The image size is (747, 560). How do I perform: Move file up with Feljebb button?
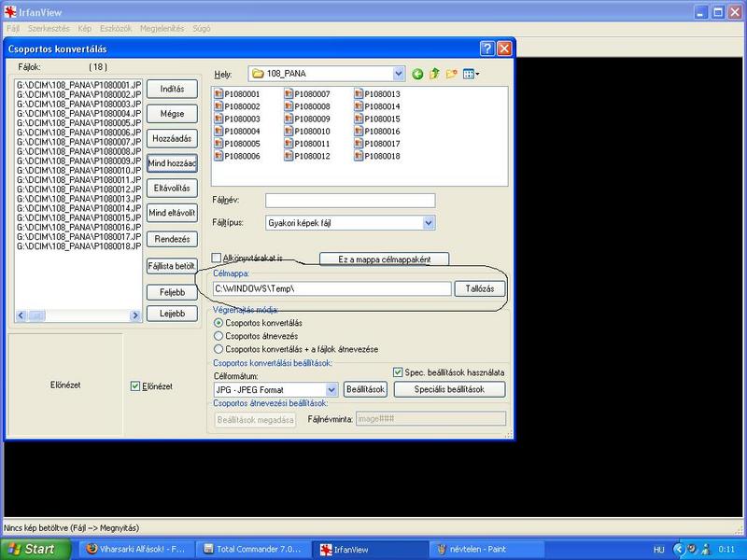pyautogui.click(x=172, y=292)
